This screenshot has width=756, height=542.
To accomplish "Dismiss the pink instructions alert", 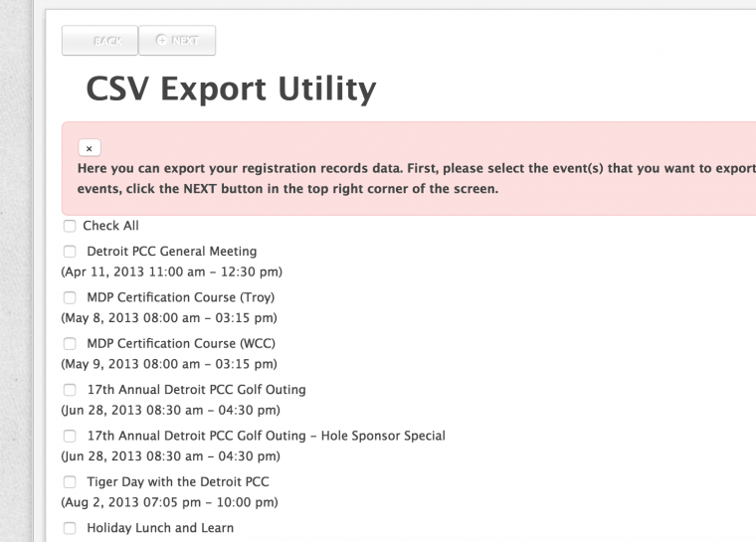I will (x=89, y=148).
